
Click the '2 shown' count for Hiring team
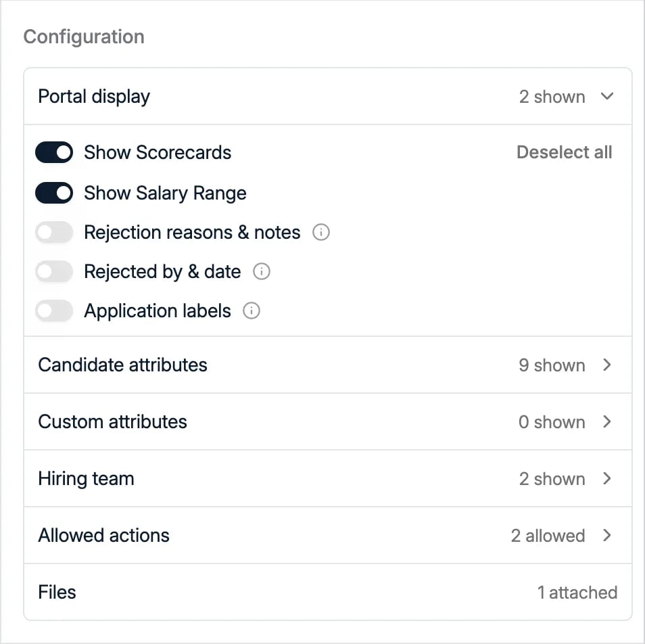[x=552, y=479]
